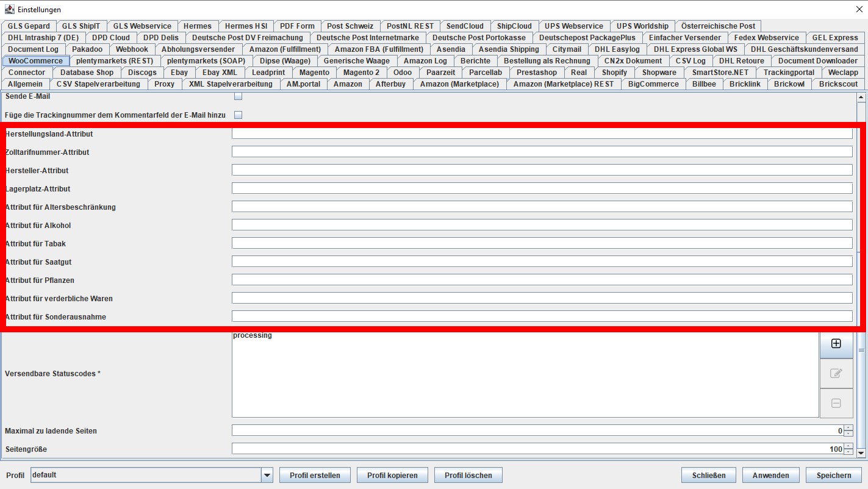
Task: Switch to the Afterbuy tab
Action: tap(390, 84)
